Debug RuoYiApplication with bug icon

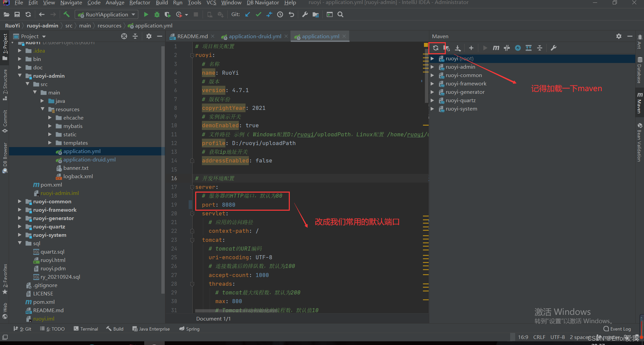point(157,14)
